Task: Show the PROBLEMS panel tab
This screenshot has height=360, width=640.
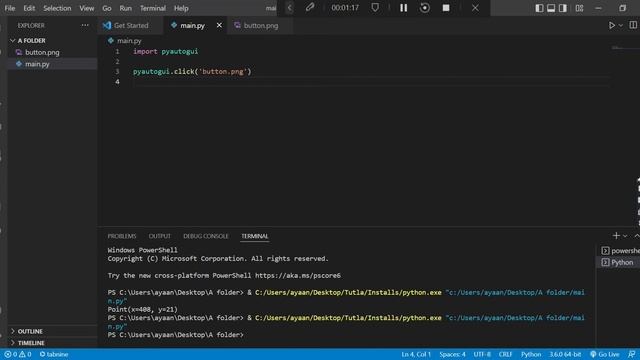Action: 122,236
